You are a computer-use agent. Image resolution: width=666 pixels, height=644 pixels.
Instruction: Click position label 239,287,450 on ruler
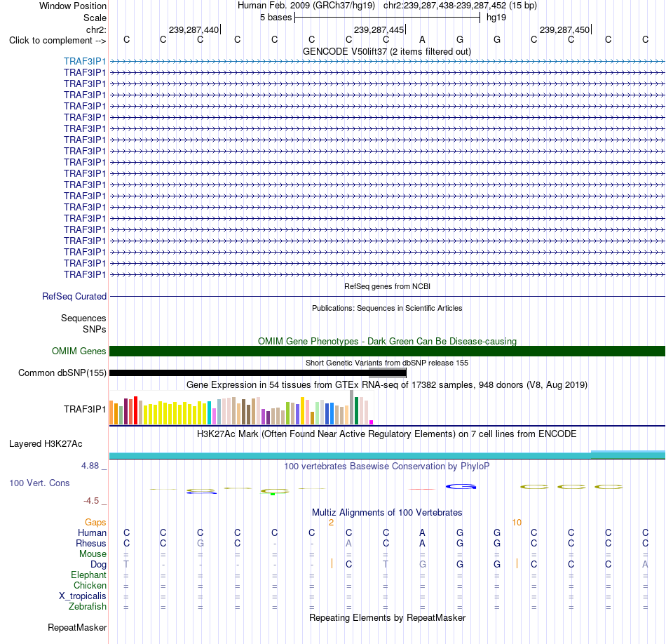pos(564,29)
